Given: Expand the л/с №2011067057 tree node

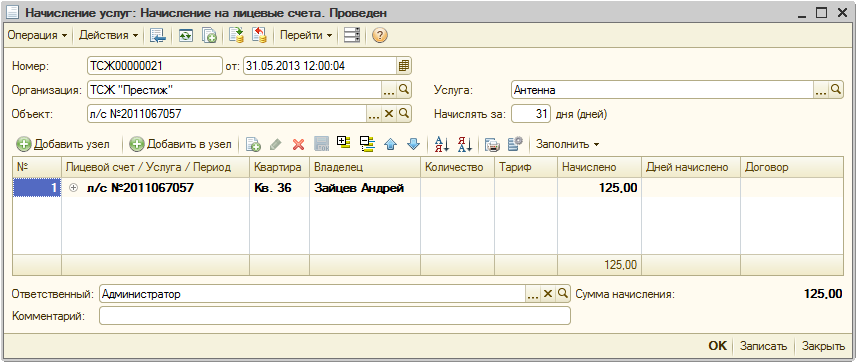Looking at the screenshot, I should (x=74, y=188).
